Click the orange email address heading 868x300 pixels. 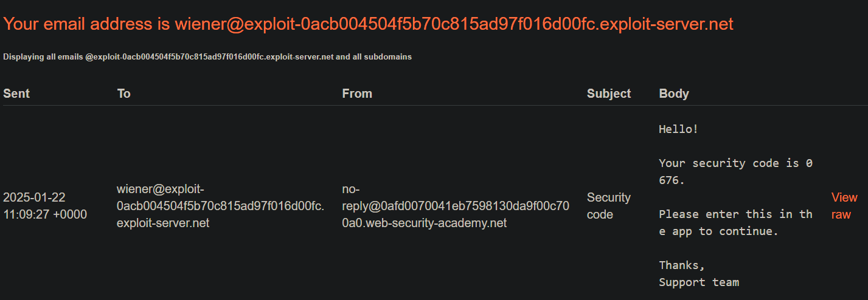click(369, 24)
